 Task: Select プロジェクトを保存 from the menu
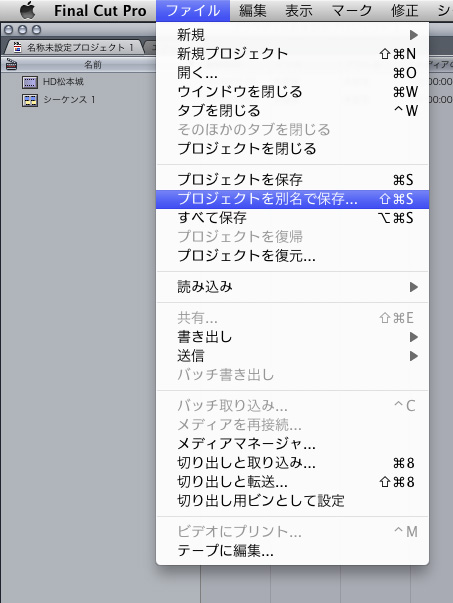tap(292, 180)
